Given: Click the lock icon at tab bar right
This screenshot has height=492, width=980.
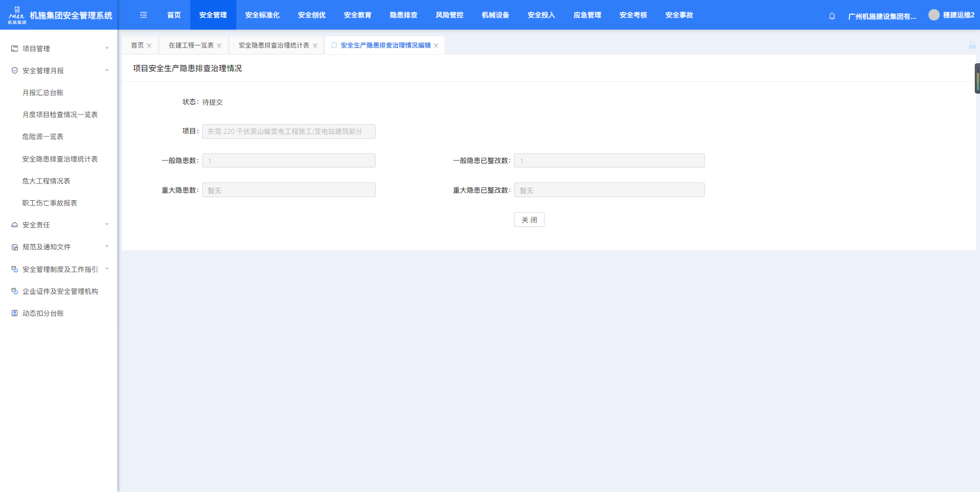Looking at the screenshot, I should pos(972,45).
